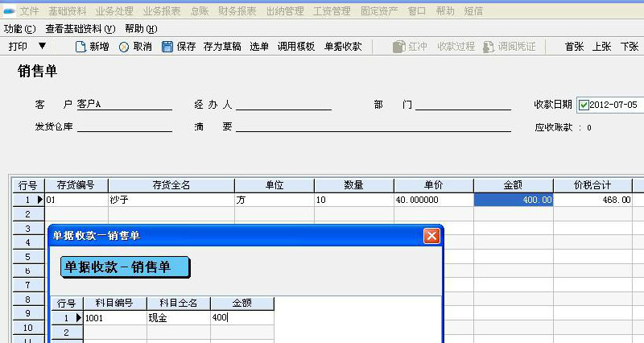The height and width of the screenshot is (343, 644).
Task: Click the dialog's 科目全名 column header
Action: click(179, 304)
